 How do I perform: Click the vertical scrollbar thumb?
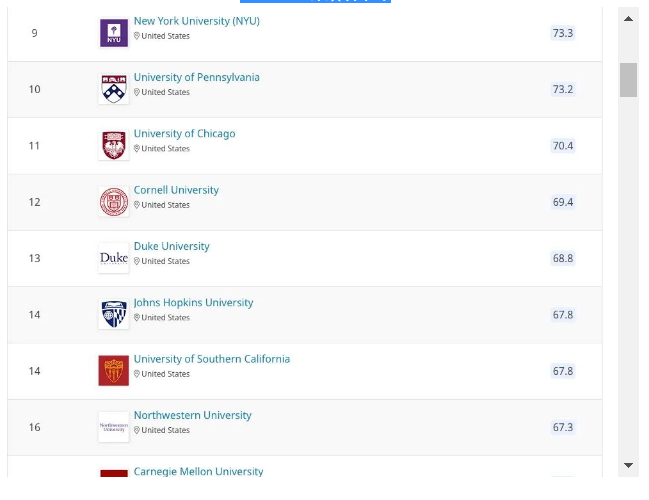(628, 80)
